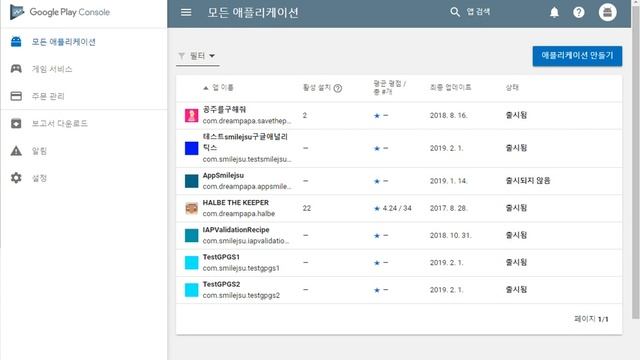The width and height of the screenshot is (640, 360).
Task: Click the 테스트smilejsu구글애널리틱스 app icon
Action: pyautogui.click(x=191, y=148)
